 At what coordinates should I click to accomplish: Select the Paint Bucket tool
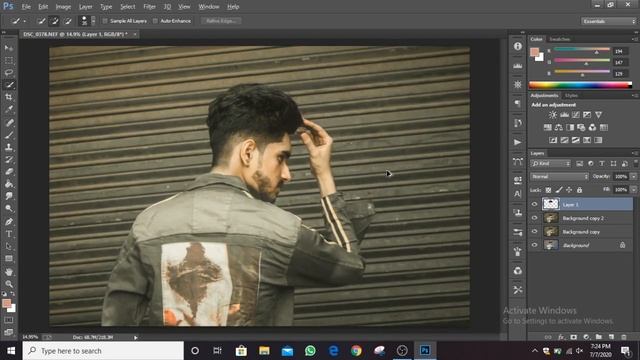coord(9,184)
